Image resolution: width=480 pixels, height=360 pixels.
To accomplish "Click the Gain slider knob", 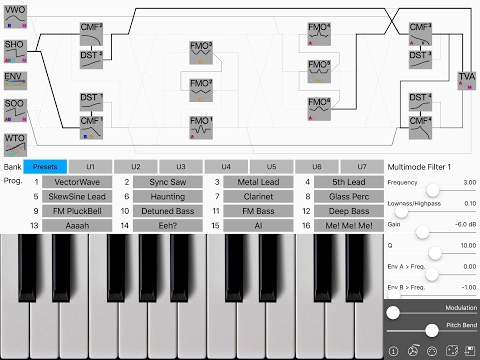I will 422,232.
